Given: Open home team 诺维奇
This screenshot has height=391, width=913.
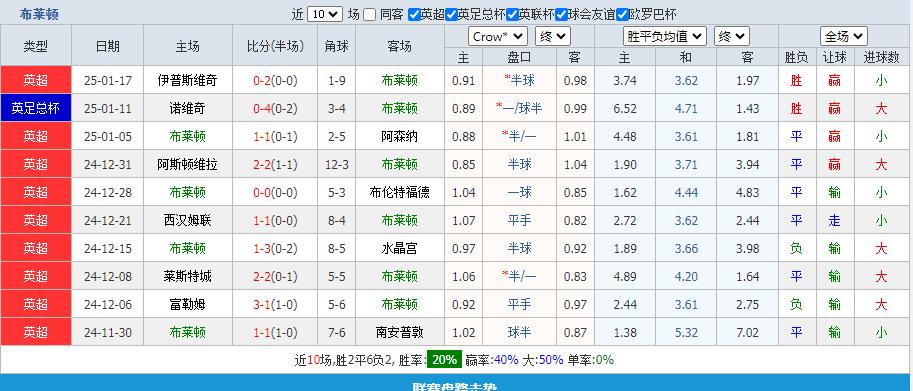Looking at the screenshot, I should pos(187,108).
